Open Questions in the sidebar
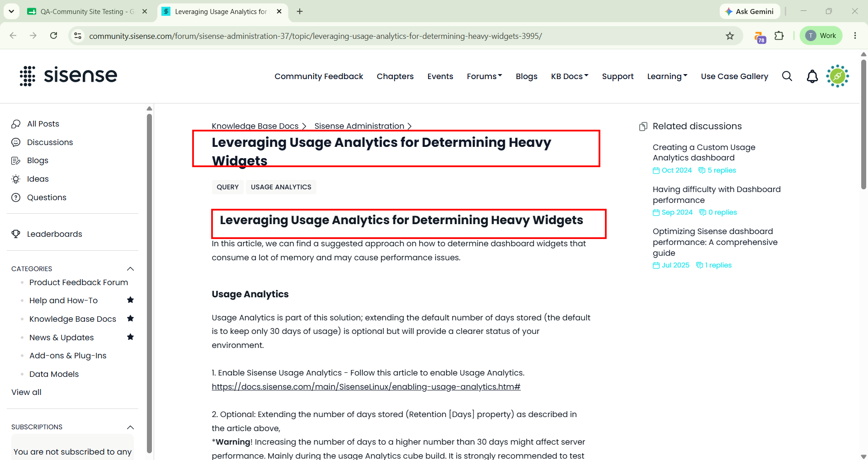This screenshot has height=460, width=868. (47, 197)
